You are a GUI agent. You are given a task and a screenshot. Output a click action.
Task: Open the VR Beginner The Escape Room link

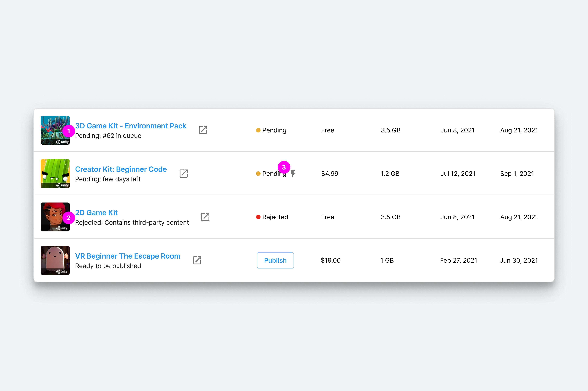click(128, 256)
